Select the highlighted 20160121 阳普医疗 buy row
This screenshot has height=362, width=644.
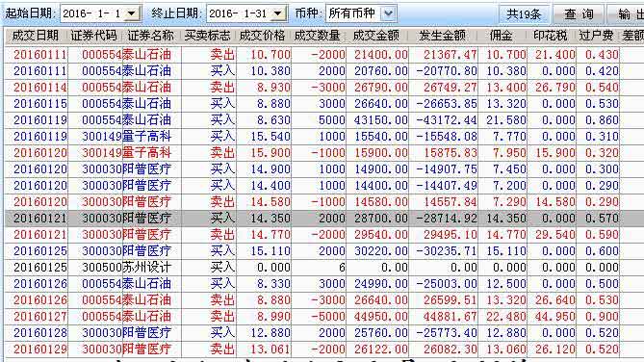click(x=312, y=219)
